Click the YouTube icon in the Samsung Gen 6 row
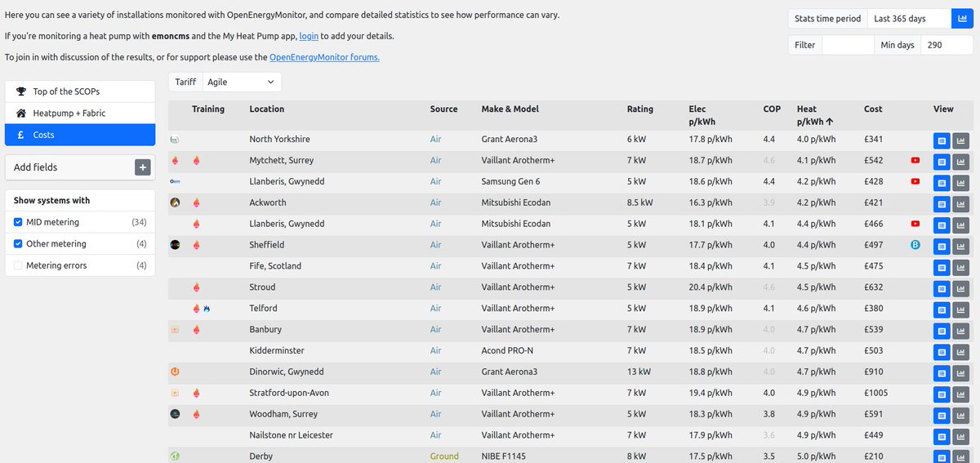This screenshot has height=463, width=980. [915, 181]
